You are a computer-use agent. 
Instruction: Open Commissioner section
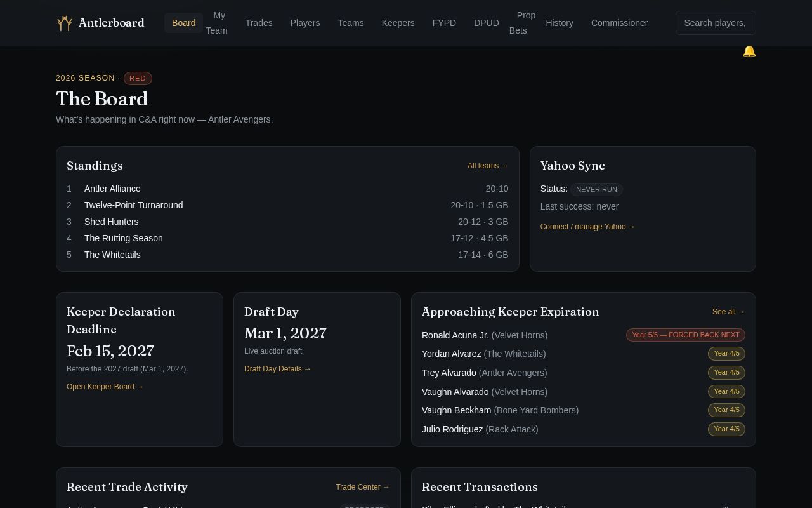click(x=620, y=23)
